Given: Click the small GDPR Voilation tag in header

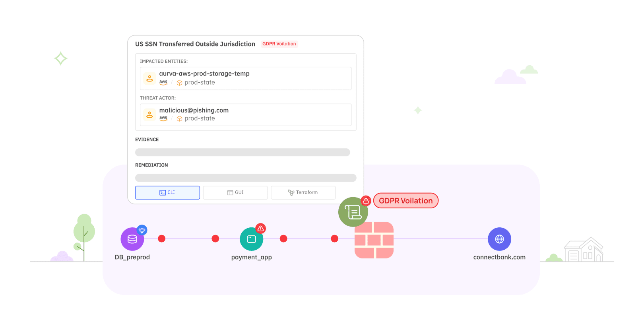Looking at the screenshot, I should point(279,44).
